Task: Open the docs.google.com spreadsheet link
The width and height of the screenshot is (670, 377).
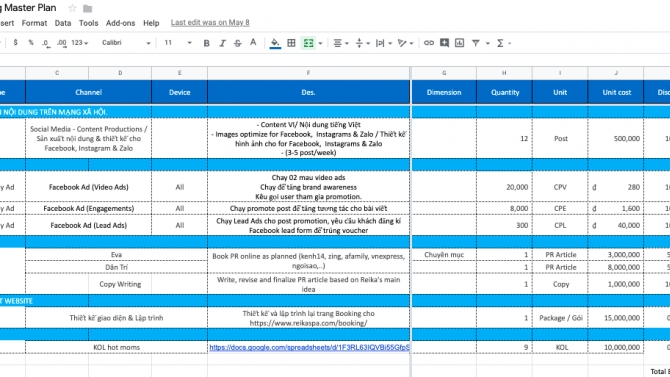Action: pyautogui.click(x=309, y=347)
